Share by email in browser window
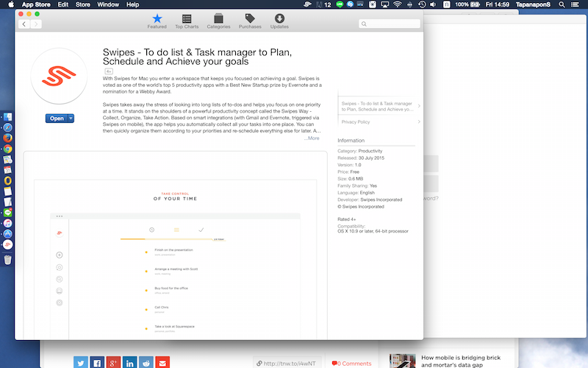Viewport: 588px width, 368px height. [162, 363]
